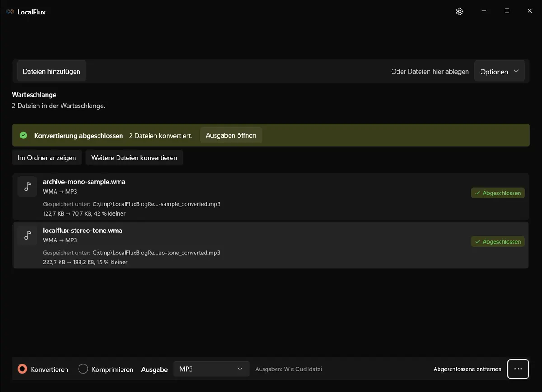Select file name archive-mono-sample.wma
Screen dimensions: 542x392
pyautogui.click(x=84, y=182)
